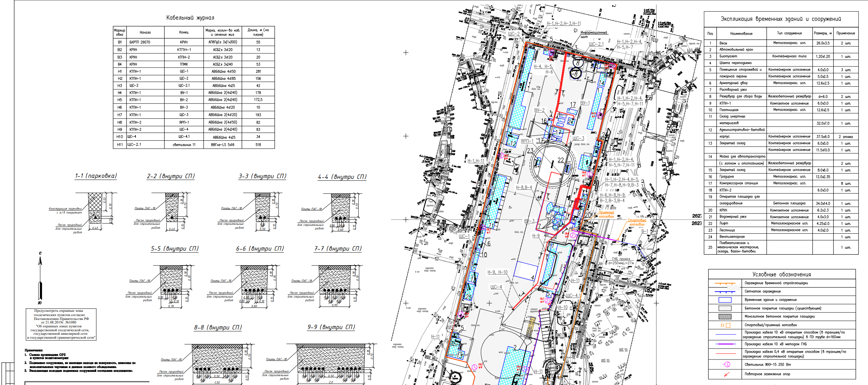Click the blue temporary buildings legend rectangle
868x385 pixels.
click(x=725, y=300)
